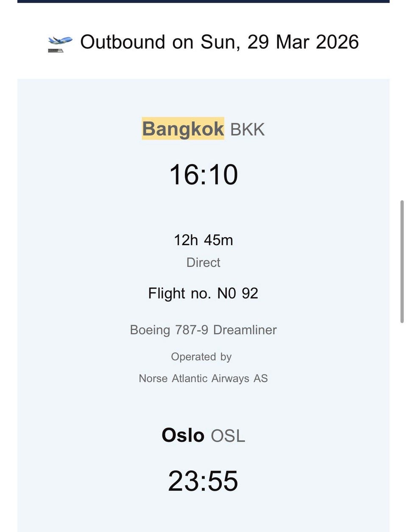
Task: Click the Norse Atlantic Airways AS operator name
Action: tap(203, 378)
